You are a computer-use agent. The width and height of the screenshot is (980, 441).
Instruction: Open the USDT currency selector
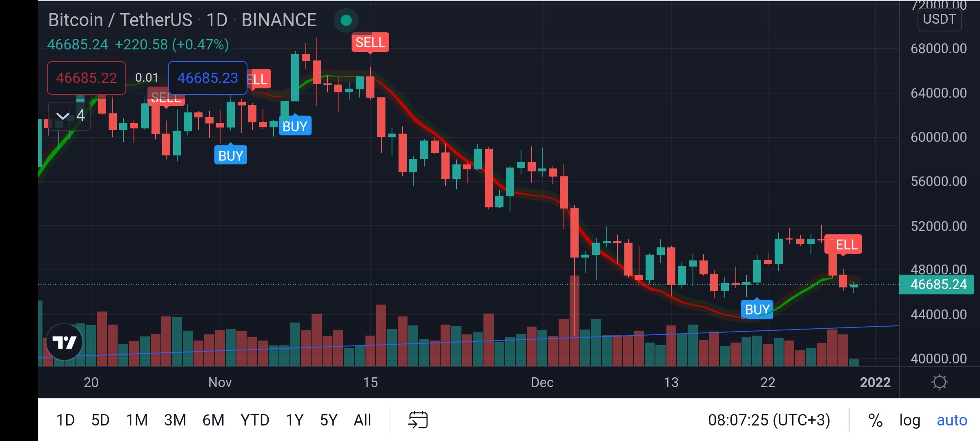point(939,20)
